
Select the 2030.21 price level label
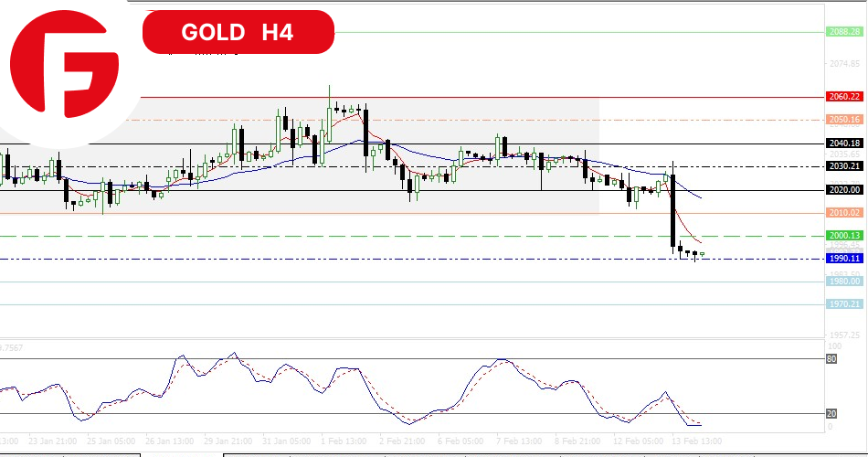pyautogui.click(x=844, y=166)
